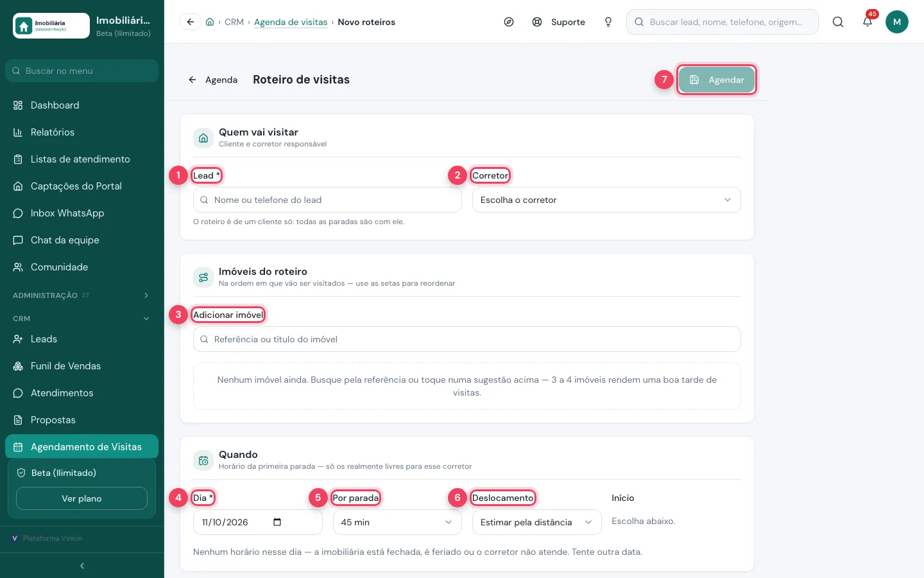This screenshot has height=578, width=924.
Task: Open the Estimar pela distância dropdown
Action: [x=536, y=522]
